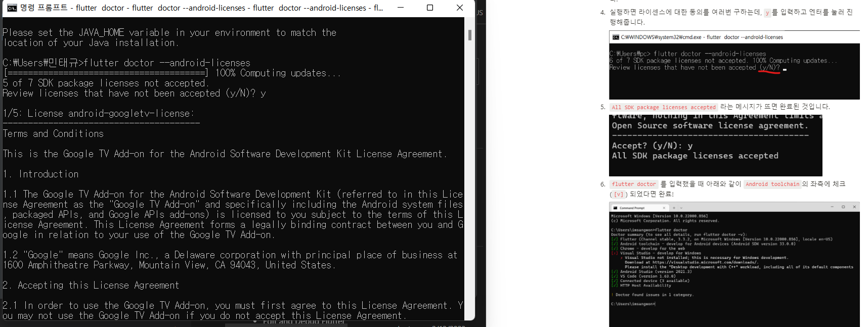Screen dimensions: 868x327
Task: Open the step 4 cmd.exe screenshot image
Action: [x=734, y=65]
